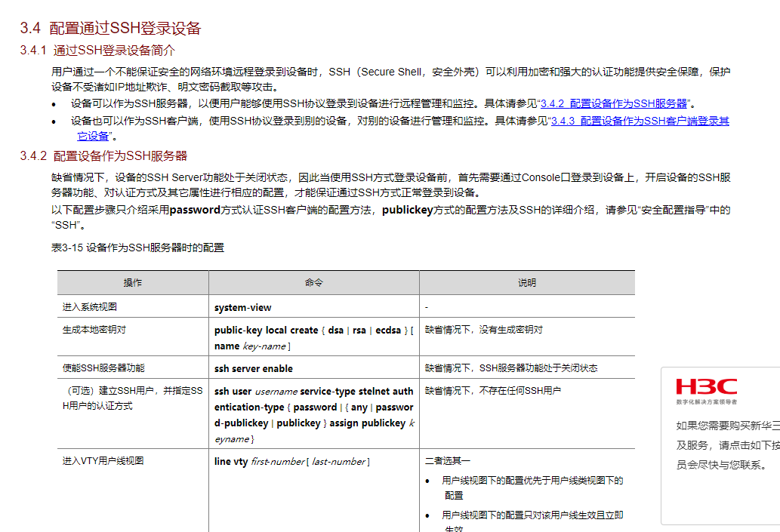Click the ssh server enable command
Viewport: 780px width, 532px height.
[x=254, y=368]
